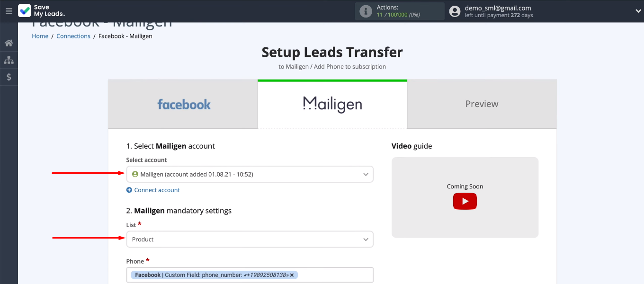Click the demo_sml@gmail.com account text
This screenshot has height=284, width=644.
tap(498, 8)
